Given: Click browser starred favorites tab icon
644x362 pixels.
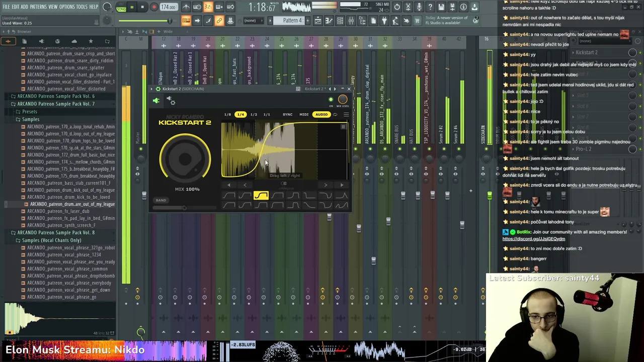Looking at the screenshot, I should pos(91,41).
